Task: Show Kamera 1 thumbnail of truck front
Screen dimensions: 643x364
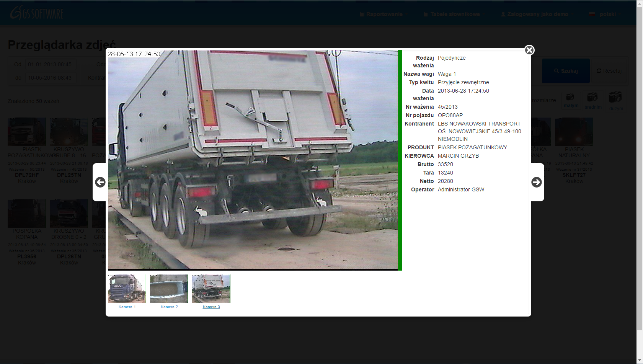Action: click(127, 289)
